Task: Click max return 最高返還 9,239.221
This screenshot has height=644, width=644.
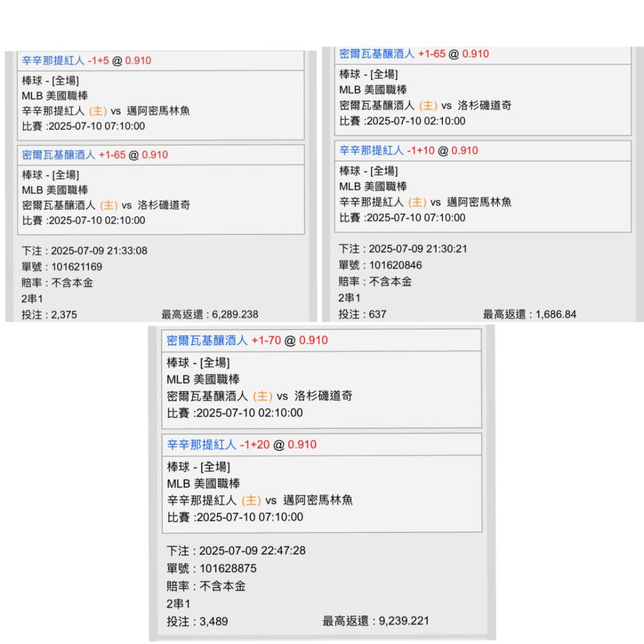Action: (376, 621)
